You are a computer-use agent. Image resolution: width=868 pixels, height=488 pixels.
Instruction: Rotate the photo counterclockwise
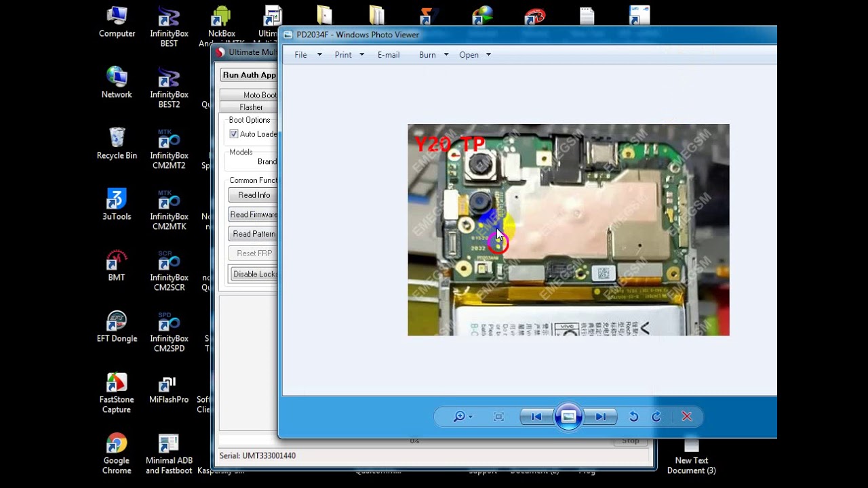[633, 417]
